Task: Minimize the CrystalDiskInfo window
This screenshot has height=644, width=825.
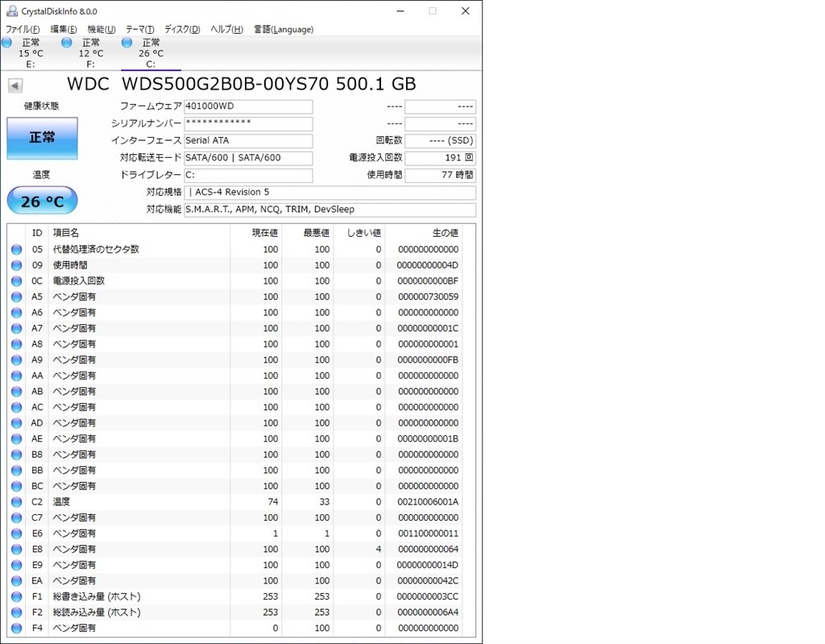Action: tap(400, 11)
